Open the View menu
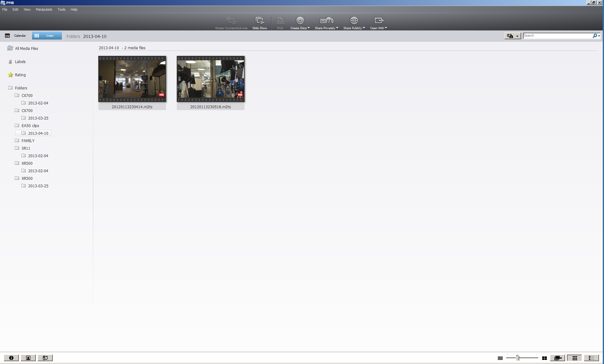The height and width of the screenshot is (364, 604). coord(27,9)
